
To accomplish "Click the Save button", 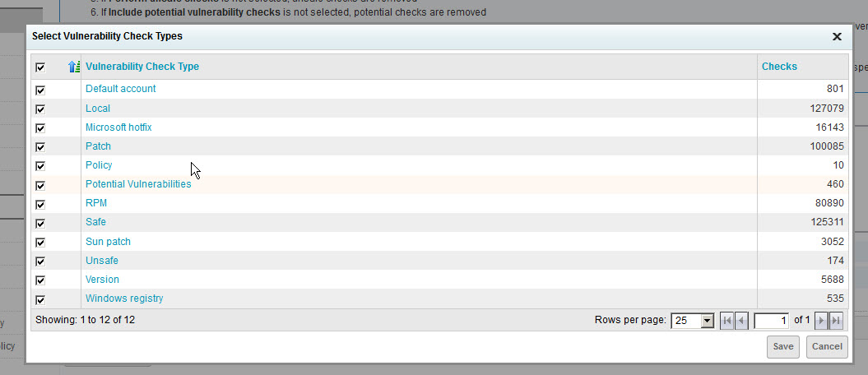I will (x=783, y=346).
